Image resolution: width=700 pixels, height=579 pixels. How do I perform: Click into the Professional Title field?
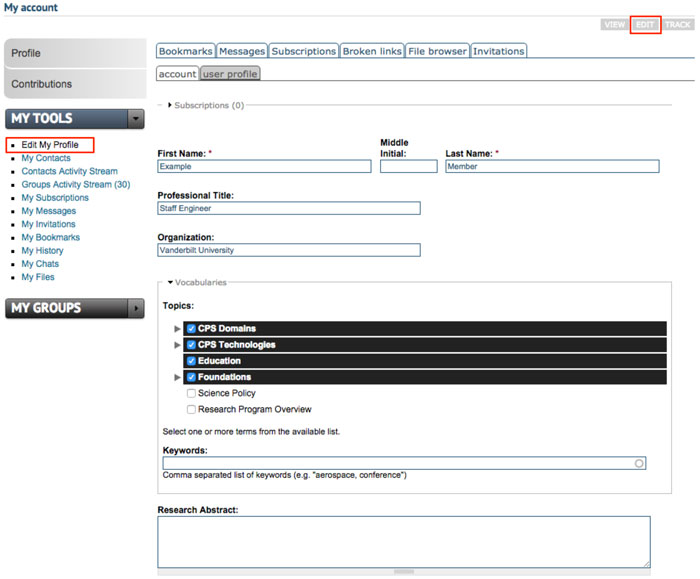pyautogui.click(x=289, y=209)
